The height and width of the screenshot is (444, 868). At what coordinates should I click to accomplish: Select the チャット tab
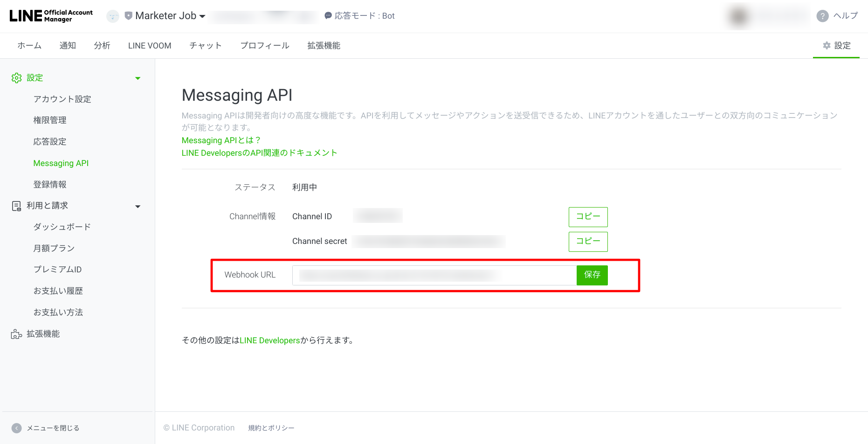click(206, 46)
